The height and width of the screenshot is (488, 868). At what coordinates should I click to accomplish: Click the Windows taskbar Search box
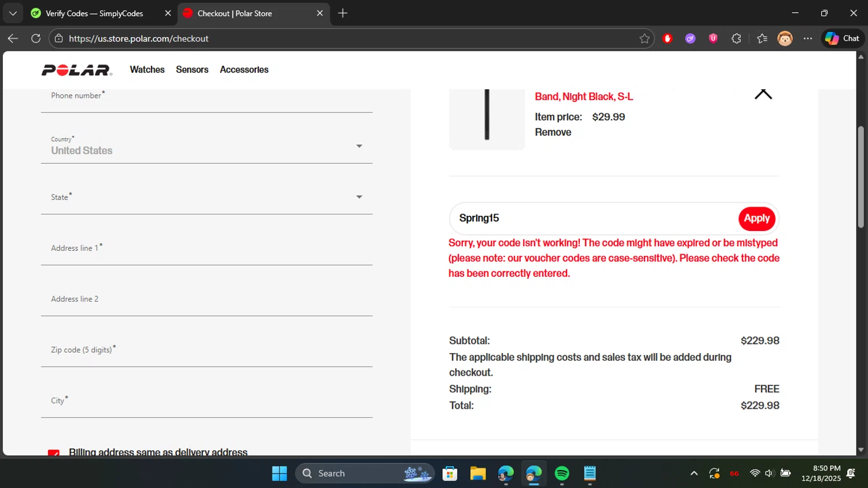coord(365,474)
